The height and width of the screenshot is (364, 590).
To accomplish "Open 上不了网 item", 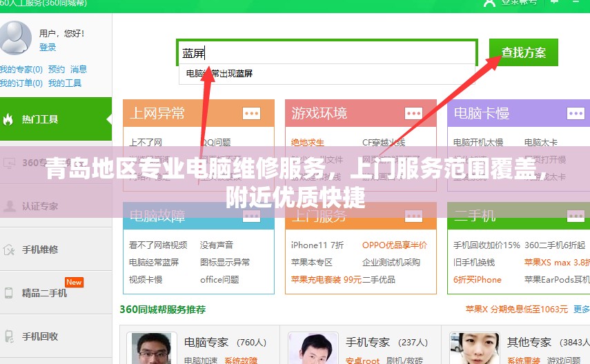I will 146,143.
